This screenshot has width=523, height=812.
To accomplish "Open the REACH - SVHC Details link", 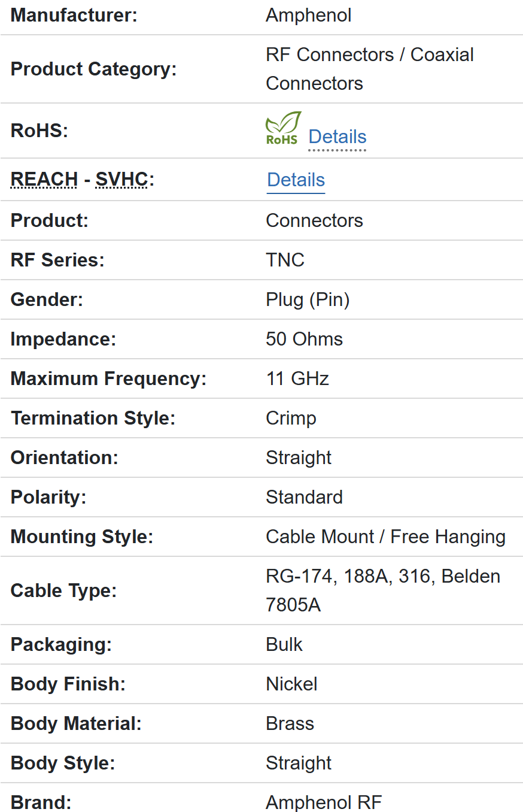I will click(296, 180).
